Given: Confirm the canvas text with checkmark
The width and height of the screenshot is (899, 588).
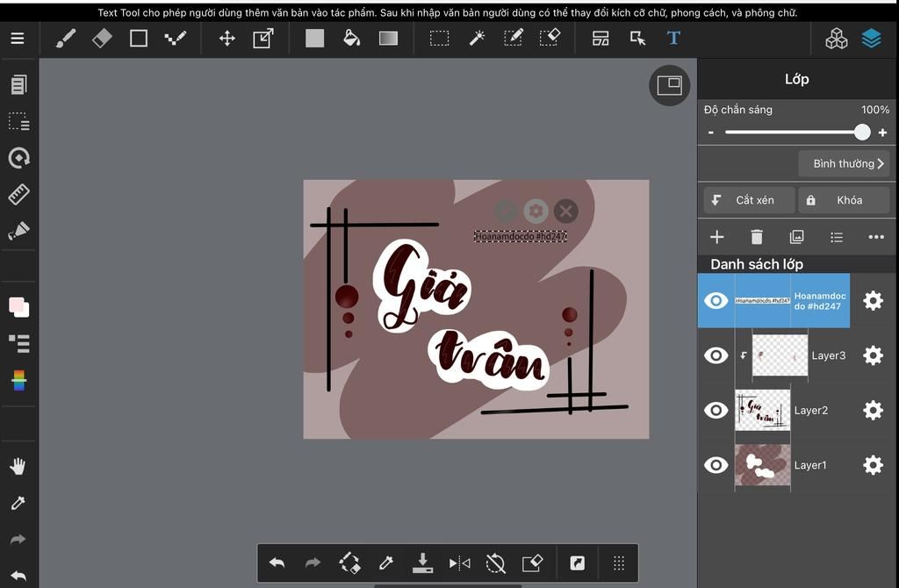Looking at the screenshot, I should coord(506,211).
